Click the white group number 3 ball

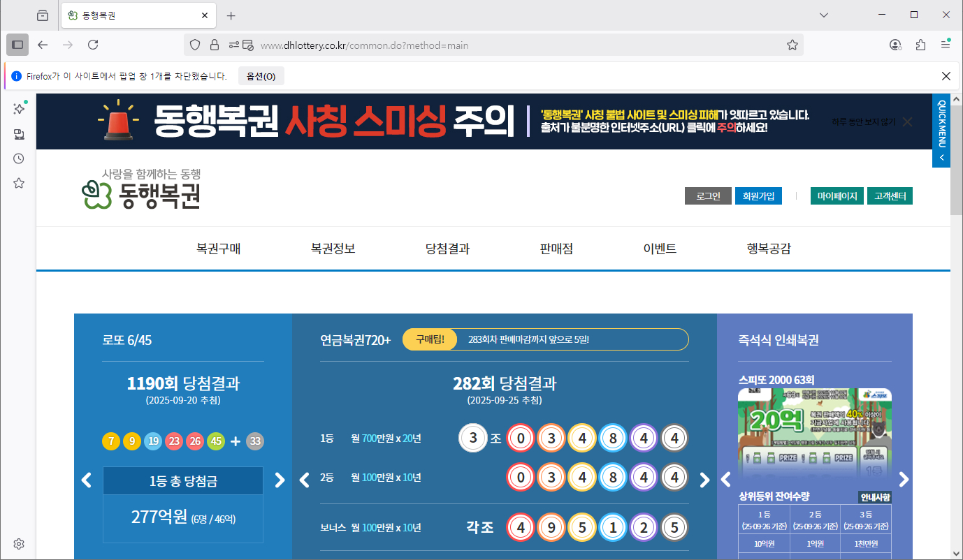click(x=473, y=439)
